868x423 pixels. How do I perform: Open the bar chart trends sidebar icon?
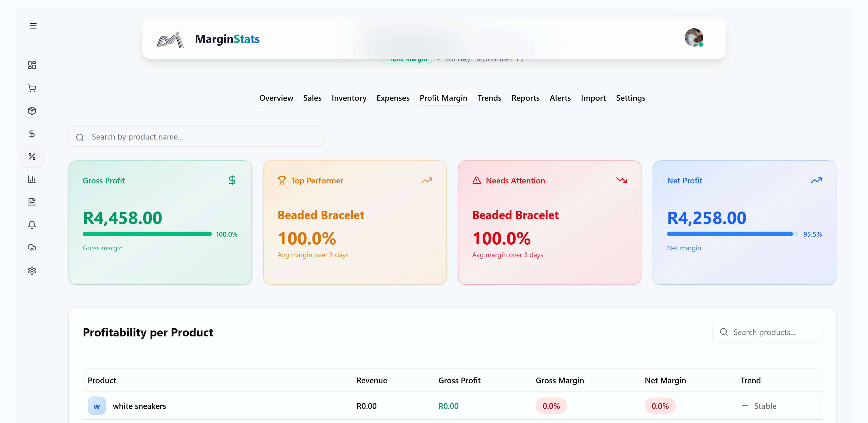32,179
